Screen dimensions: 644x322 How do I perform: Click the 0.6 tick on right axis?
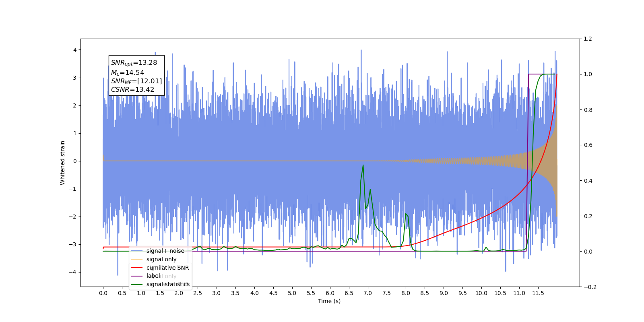[x=588, y=145]
